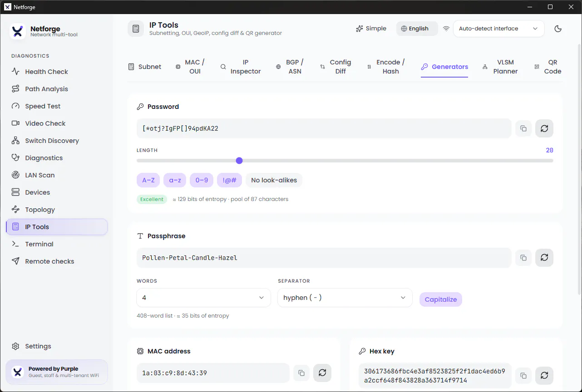The height and width of the screenshot is (392, 582).
Task: Enable No look-alikes option
Action: click(274, 180)
